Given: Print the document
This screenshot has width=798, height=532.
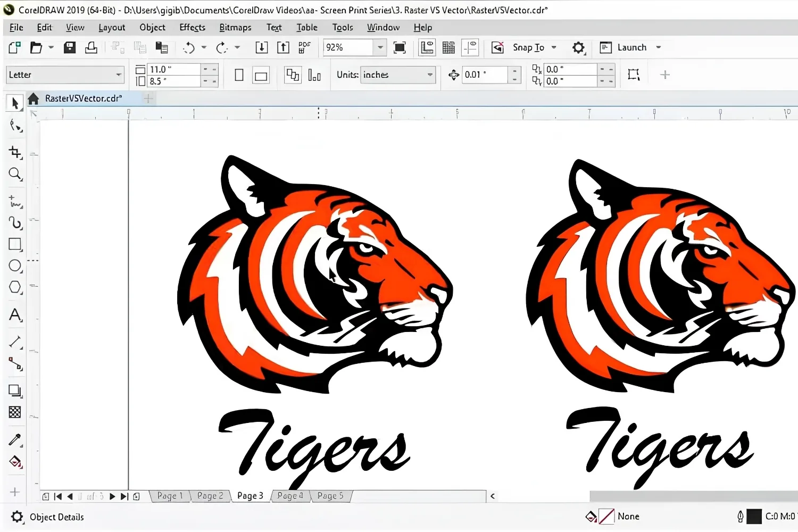Looking at the screenshot, I should (91, 48).
